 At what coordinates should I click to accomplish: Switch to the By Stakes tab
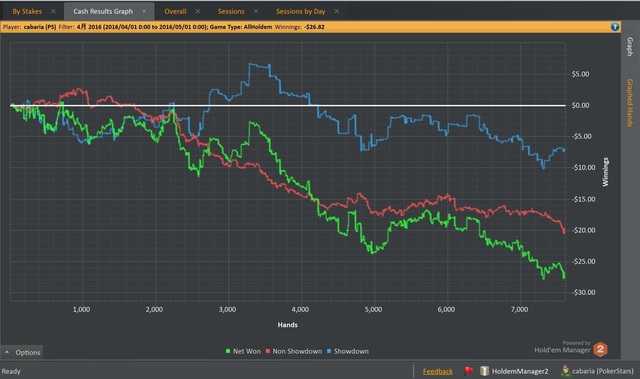[27, 11]
